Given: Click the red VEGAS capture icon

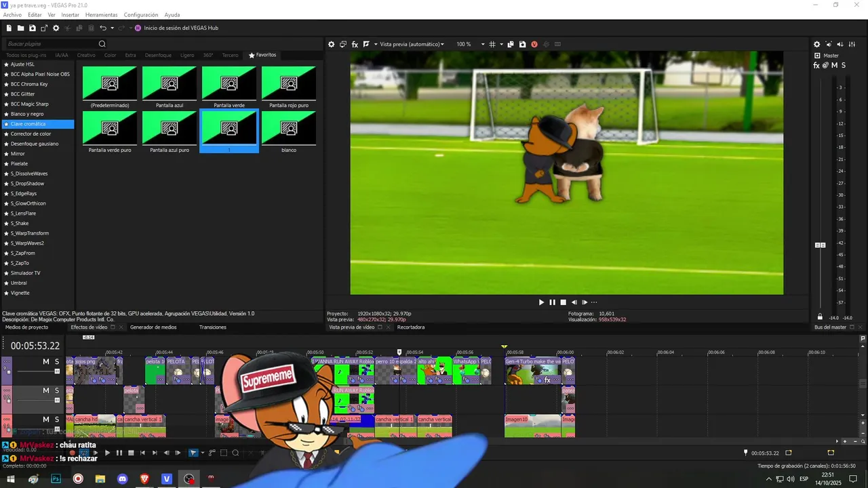Looking at the screenshot, I should pos(534,44).
